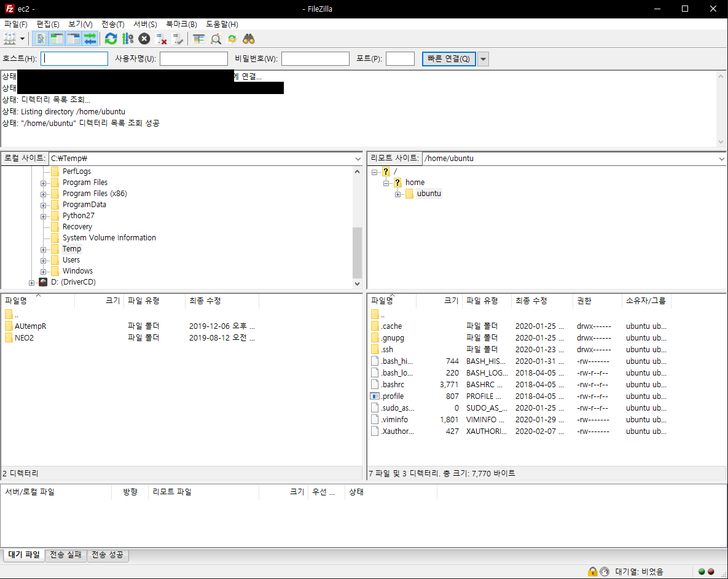Select Recovery folder in local tree
728x579 pixels.
[x=77, y=227]
